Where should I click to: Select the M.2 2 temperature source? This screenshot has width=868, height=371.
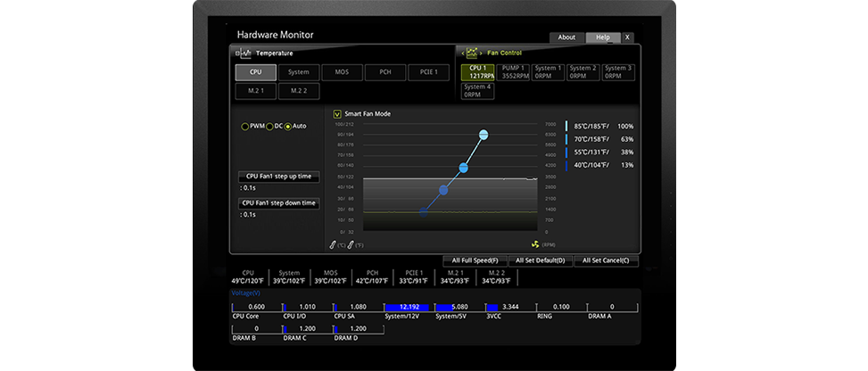coord(299,91)
